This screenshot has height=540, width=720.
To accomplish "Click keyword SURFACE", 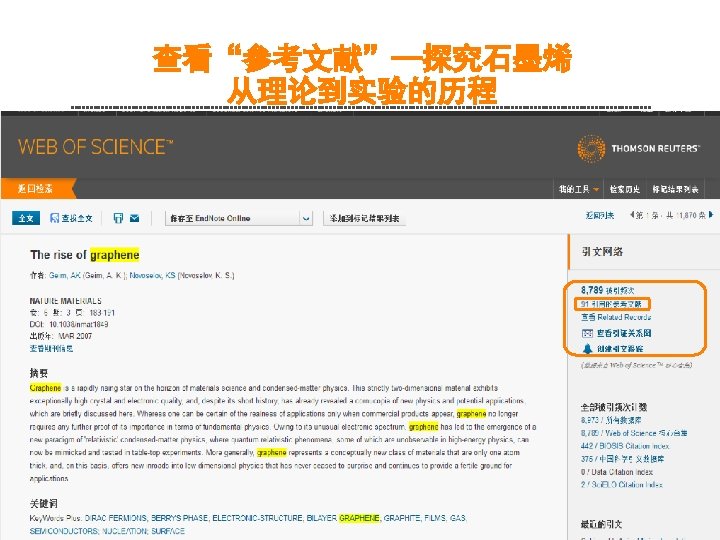I will pyautogui.click(x=168, y=531).
